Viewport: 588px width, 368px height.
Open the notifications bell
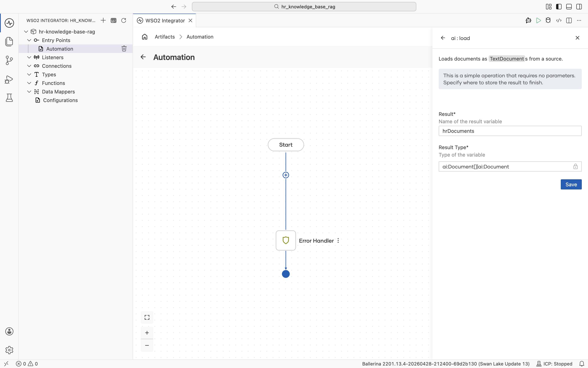tap(582, 364)
